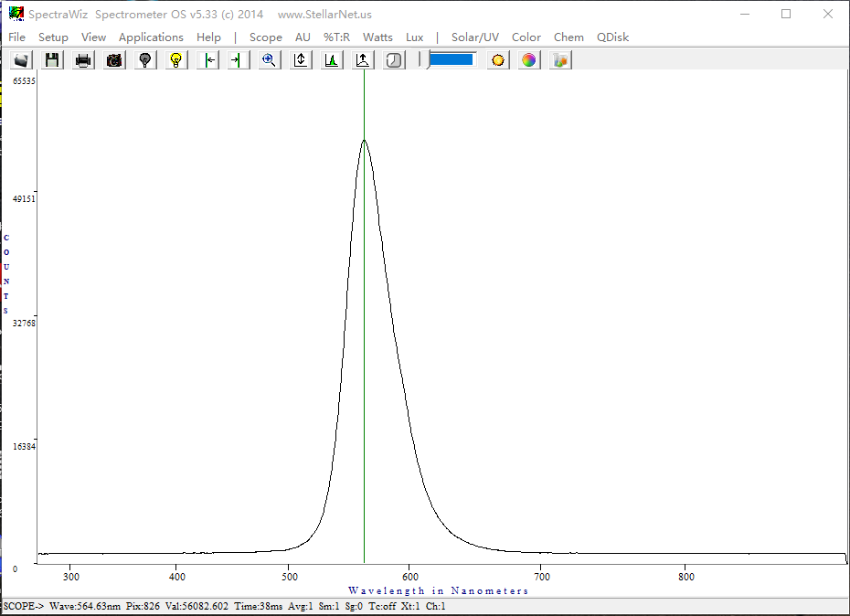The height and width of the screenshot is (616, 850).
Task: Switch to Watts mode
Action: pos(377,37)
